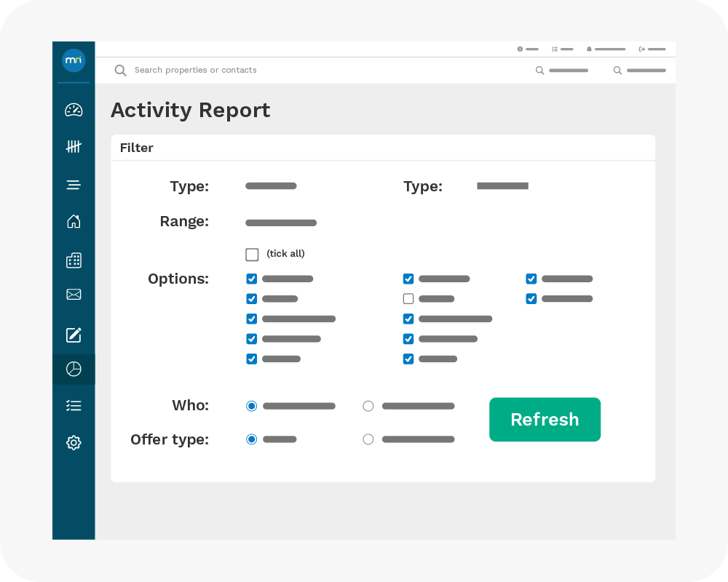The width and height of the screenshot is (728, 582).
Task: Open the envelope mail icon
Action: (74, 295)
